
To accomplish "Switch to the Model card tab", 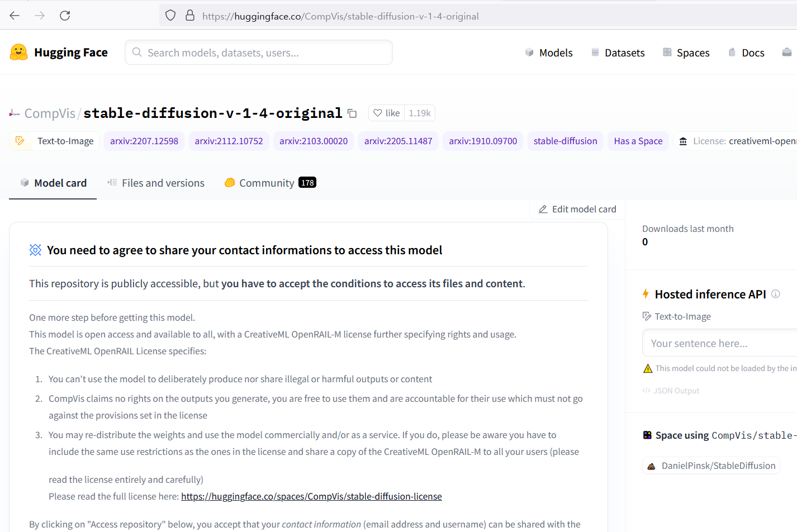I will (53, 183).
